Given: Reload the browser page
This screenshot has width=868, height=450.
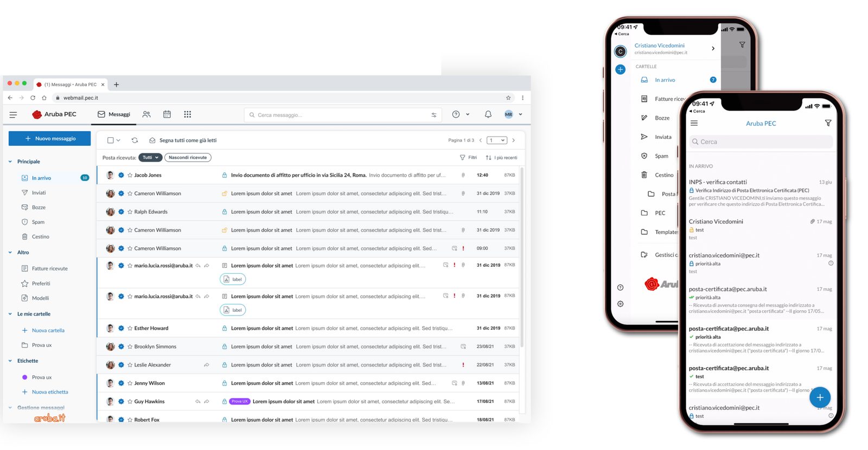Looking at the screenshot, I should click(x=33, y=98).
